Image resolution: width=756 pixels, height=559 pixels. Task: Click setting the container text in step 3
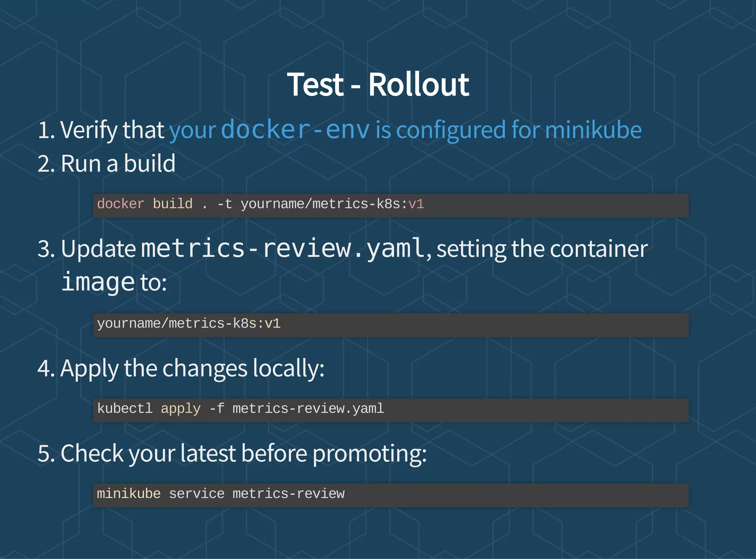coord(542,249)
